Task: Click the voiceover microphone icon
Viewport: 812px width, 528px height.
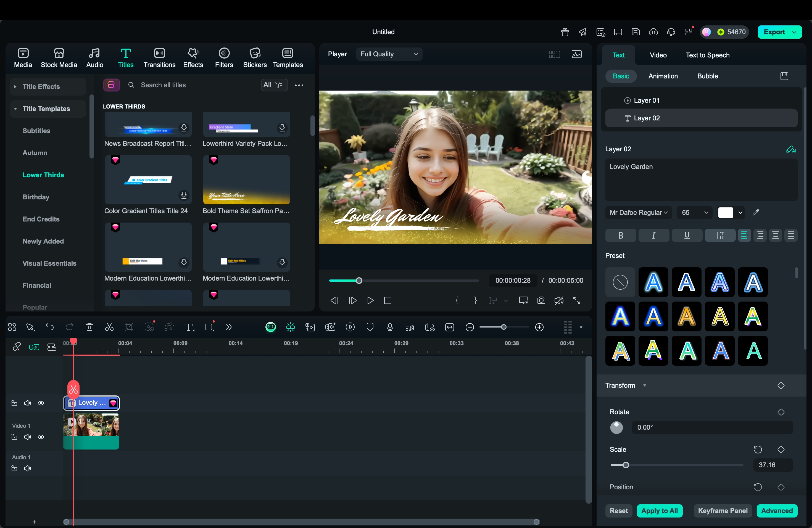Action: [390, 327]
